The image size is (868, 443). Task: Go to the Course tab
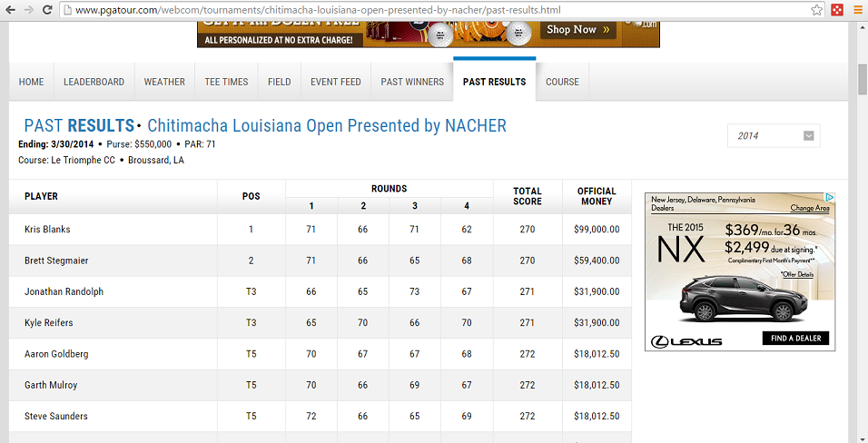coord(562,82)
